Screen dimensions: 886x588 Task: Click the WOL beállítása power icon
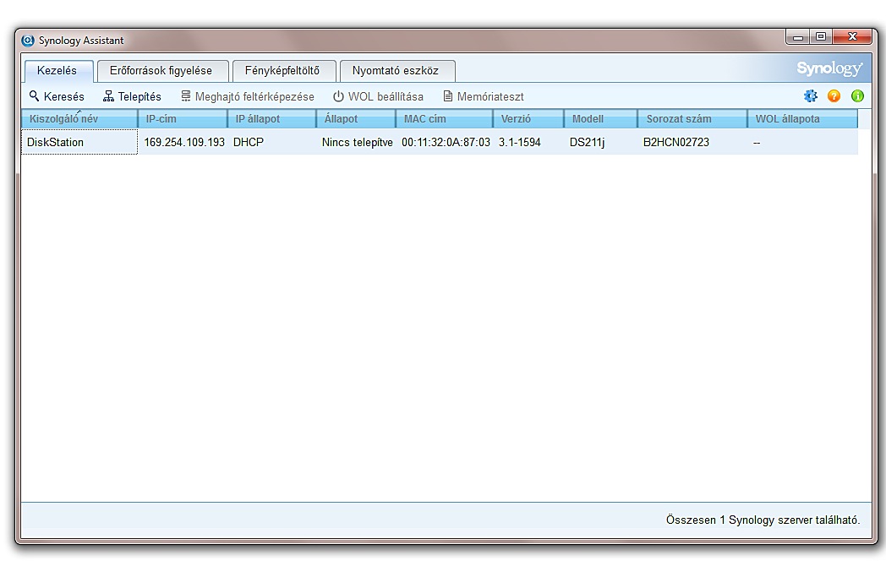coord(338,96)
